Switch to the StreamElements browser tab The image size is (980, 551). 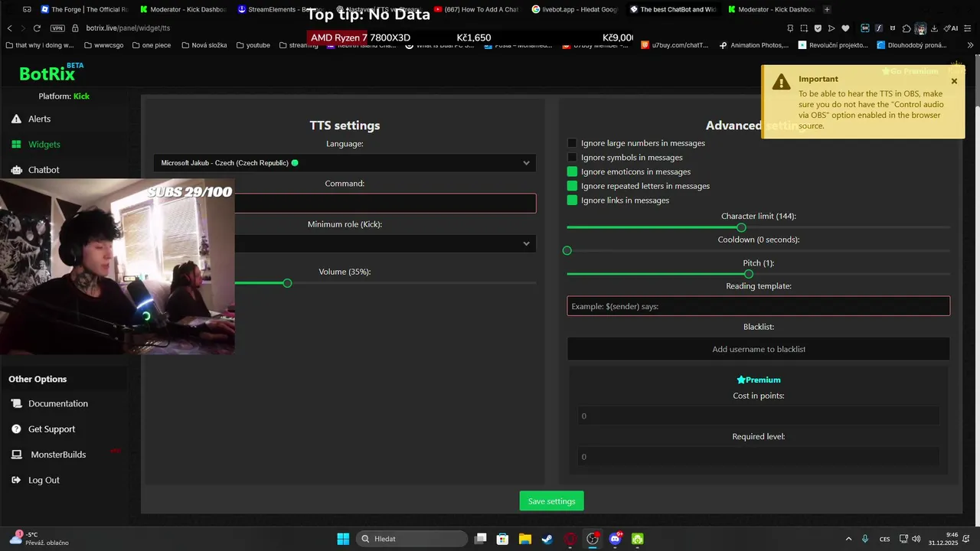281,9
